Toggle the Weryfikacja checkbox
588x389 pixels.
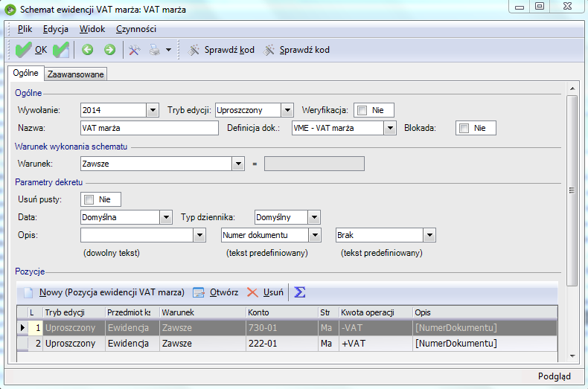tap(362, 110)
